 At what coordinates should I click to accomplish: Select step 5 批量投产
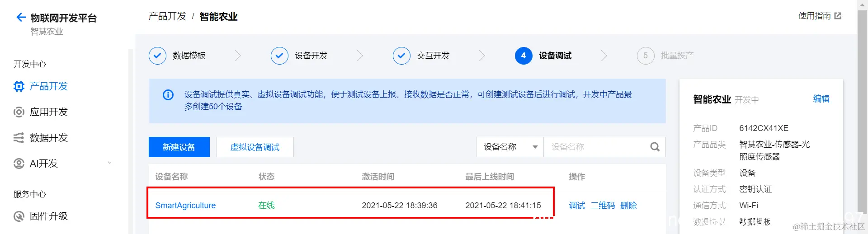pyautogui.click(x=665, y=56)
